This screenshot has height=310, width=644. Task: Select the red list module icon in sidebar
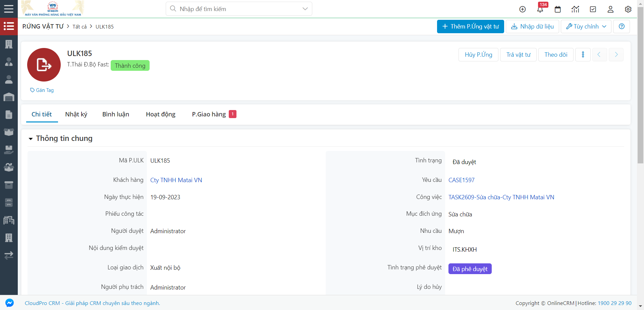click(9, 26)
